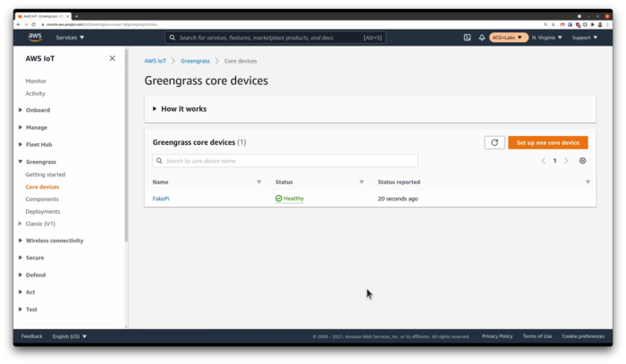Screen dimensions: 626x364
Task: Click Set up one core device button
Action: click(x=547, y=142)
